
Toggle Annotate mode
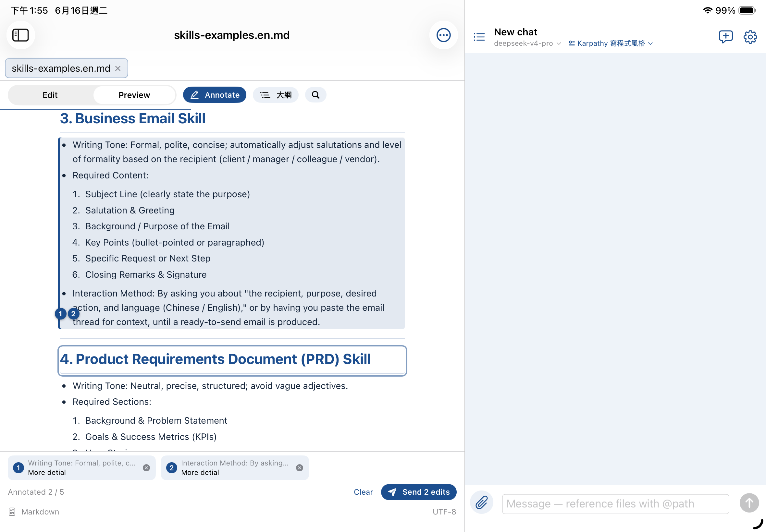pyautogui.click(x=215, y=95)
